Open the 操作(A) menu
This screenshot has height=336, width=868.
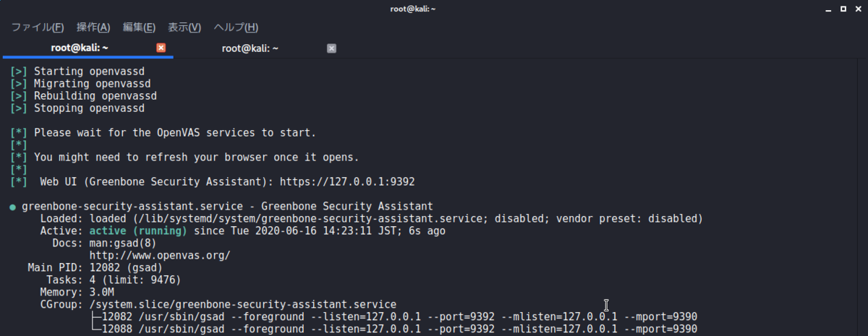click(93, 27)
